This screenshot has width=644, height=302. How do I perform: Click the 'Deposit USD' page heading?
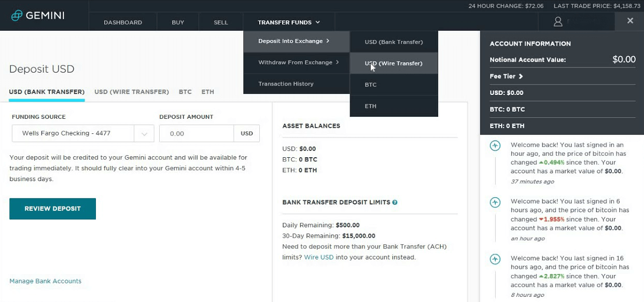click(41, 69)
